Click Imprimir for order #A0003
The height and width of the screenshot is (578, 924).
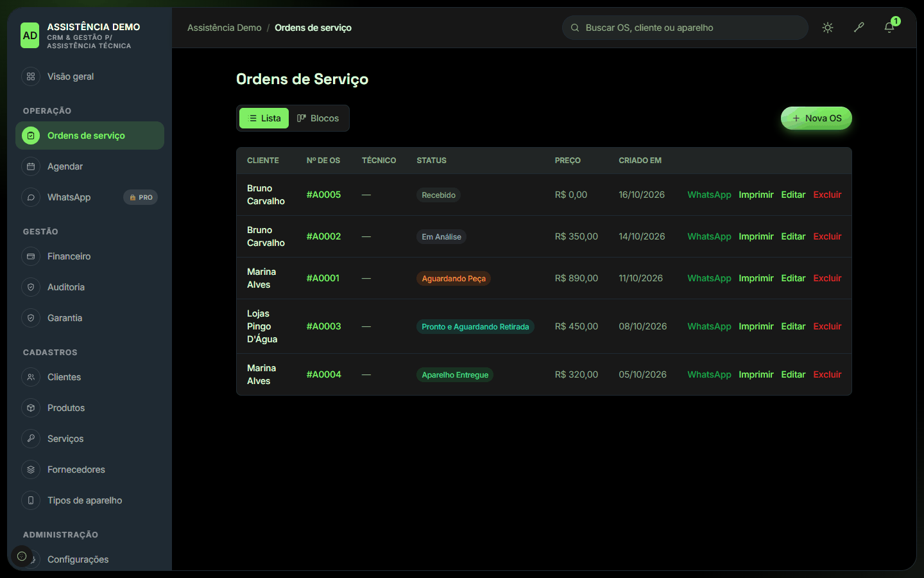(756, 326)
